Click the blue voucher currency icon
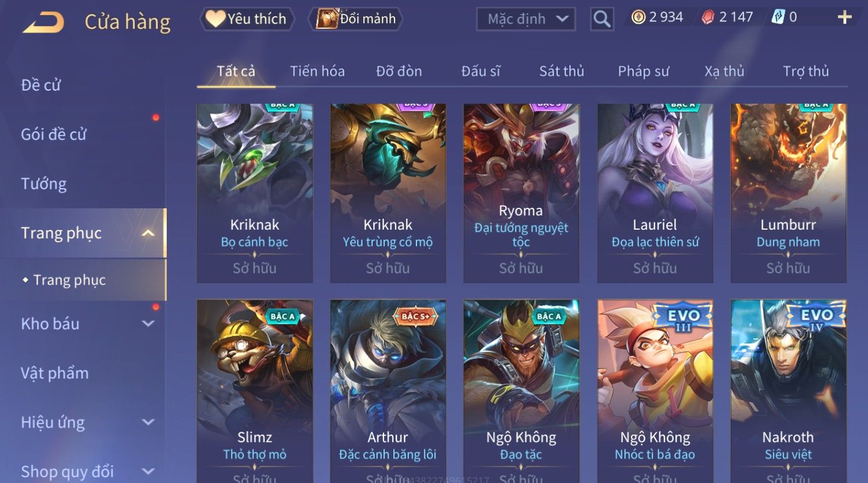This screenshot has height=483, width=868. 778,17
